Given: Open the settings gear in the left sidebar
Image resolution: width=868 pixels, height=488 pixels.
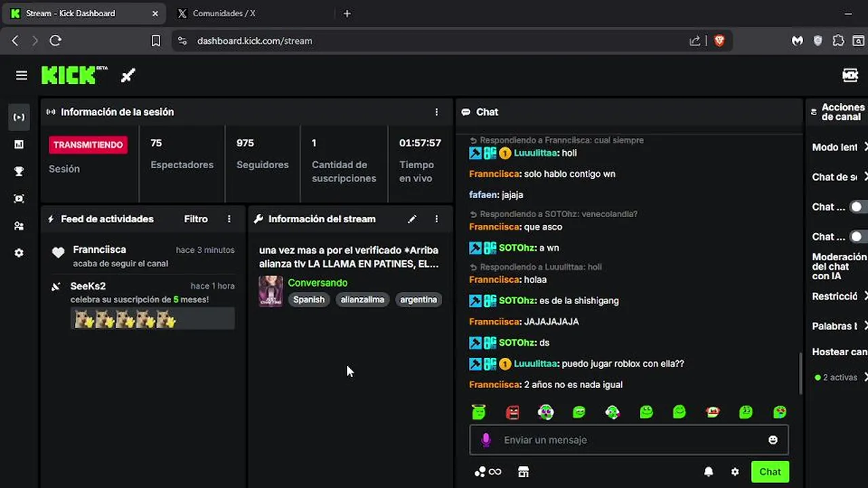Looking at the screenshot, I should 19,253.
